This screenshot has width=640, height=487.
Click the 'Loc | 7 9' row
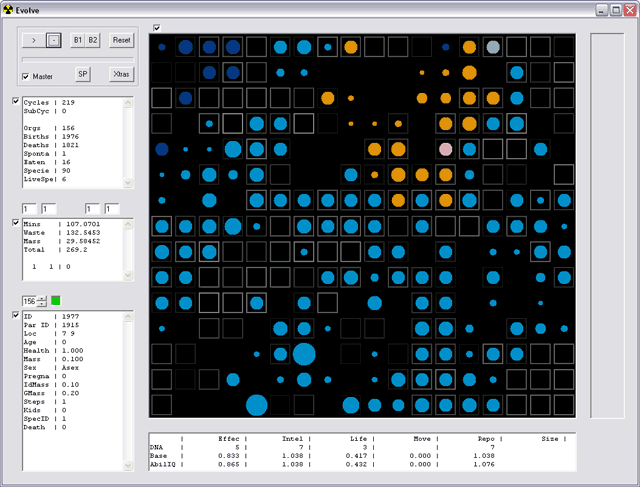[49, 334]
